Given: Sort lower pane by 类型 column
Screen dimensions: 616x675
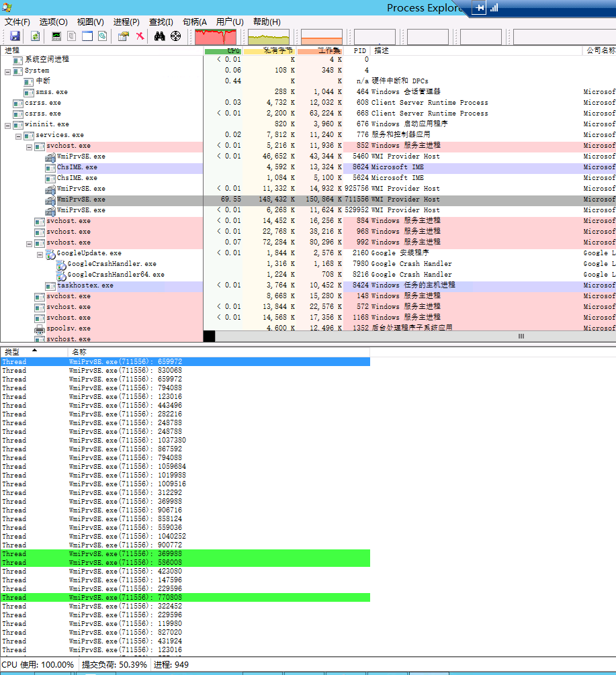Looking at the screenshot, I should click(34, 352).
